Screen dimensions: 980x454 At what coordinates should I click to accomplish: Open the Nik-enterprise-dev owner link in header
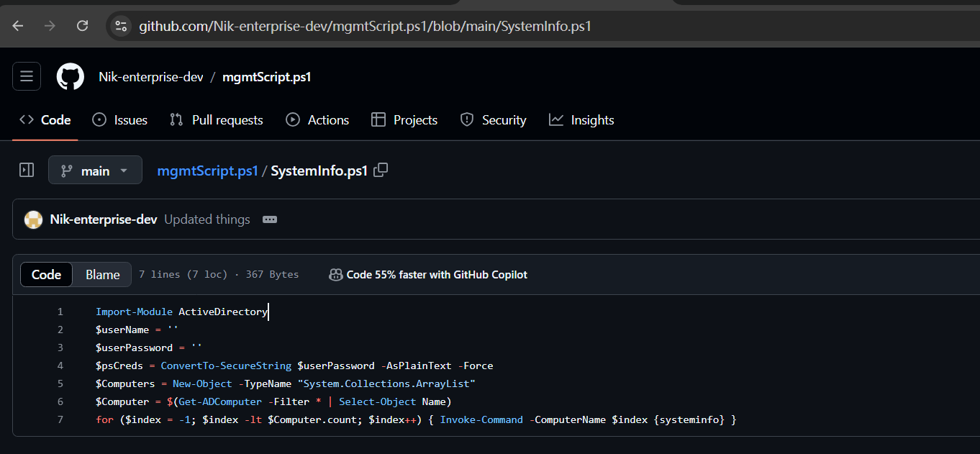[x=151, y=77]
